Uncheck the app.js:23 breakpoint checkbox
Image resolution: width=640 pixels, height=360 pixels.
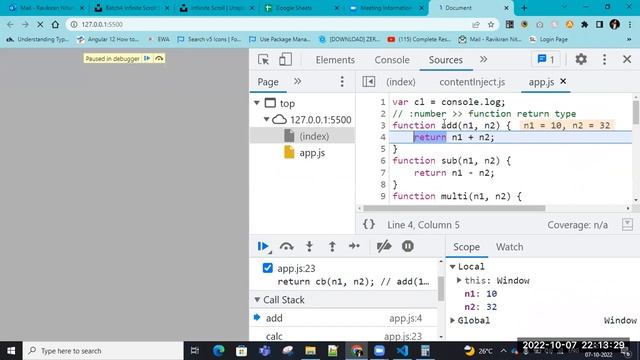(268, 268)
